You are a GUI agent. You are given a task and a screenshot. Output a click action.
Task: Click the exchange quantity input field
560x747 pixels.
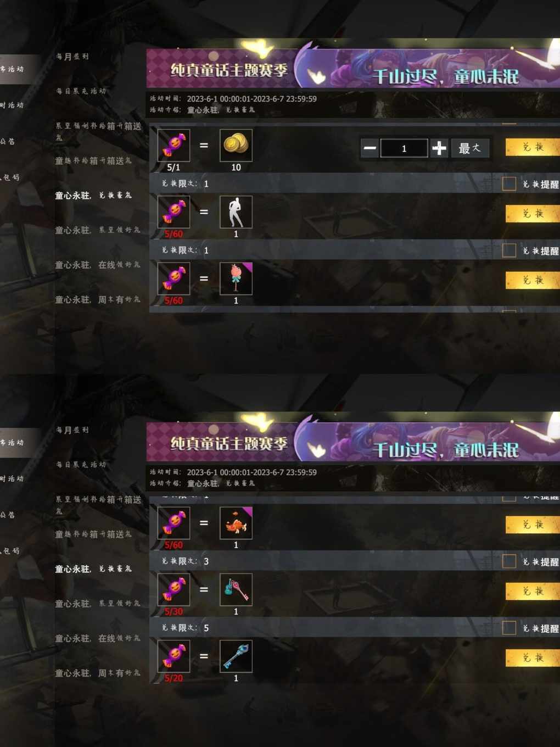(404, 148)
